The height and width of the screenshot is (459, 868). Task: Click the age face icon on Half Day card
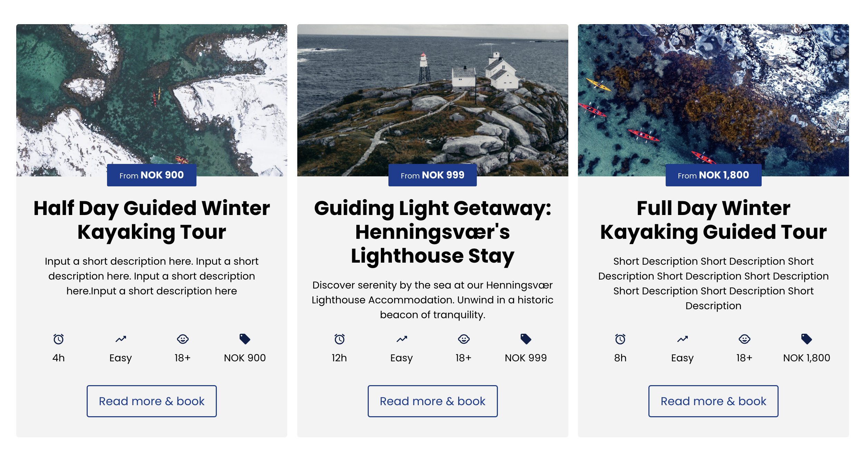click(183, 339)
